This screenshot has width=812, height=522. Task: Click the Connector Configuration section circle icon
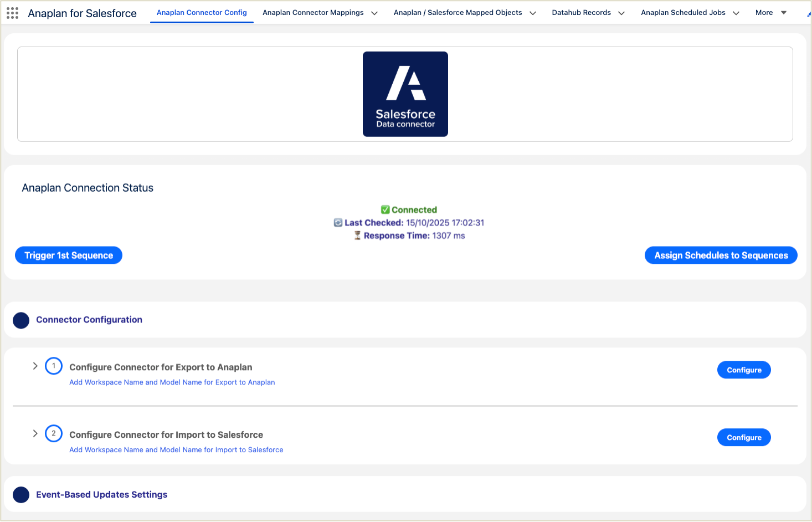pos(21,320)
